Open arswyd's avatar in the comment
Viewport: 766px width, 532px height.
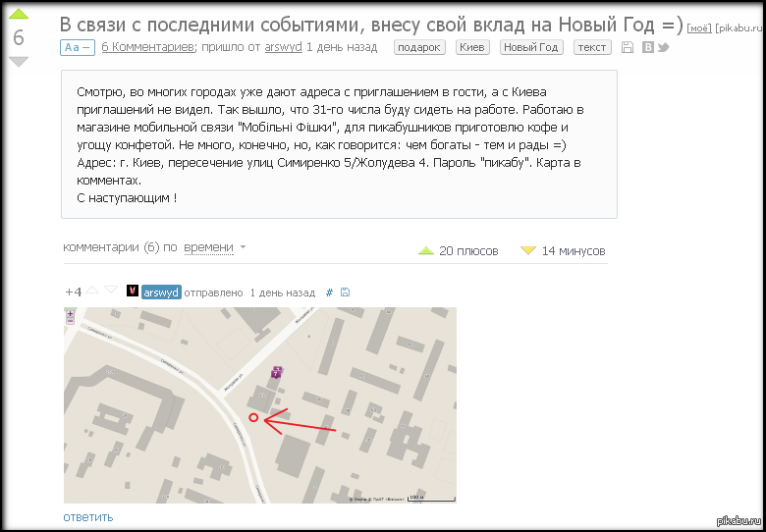coord(133,292)
